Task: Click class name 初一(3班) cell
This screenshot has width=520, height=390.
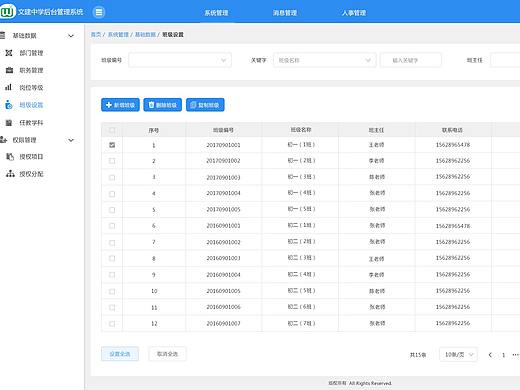Action: [x=301, y=177]
